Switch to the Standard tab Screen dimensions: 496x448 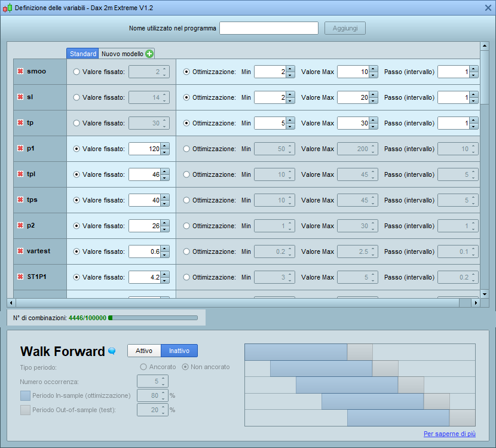click(82, 54)
